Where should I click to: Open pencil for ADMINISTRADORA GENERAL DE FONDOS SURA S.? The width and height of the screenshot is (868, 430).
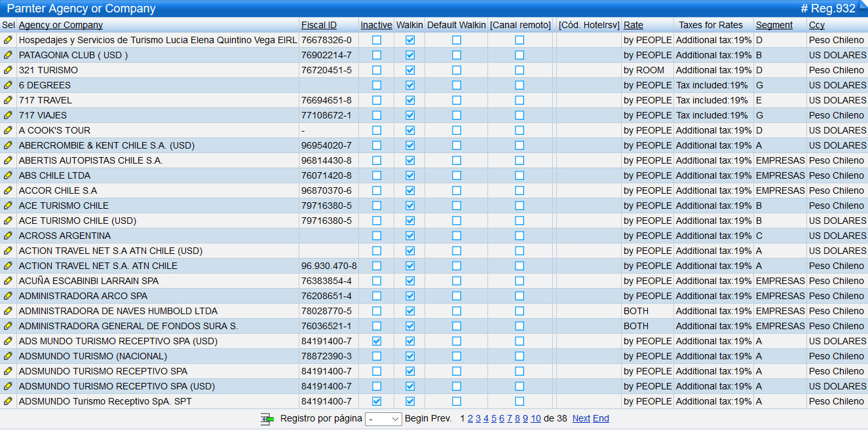(x=8, y=326)
